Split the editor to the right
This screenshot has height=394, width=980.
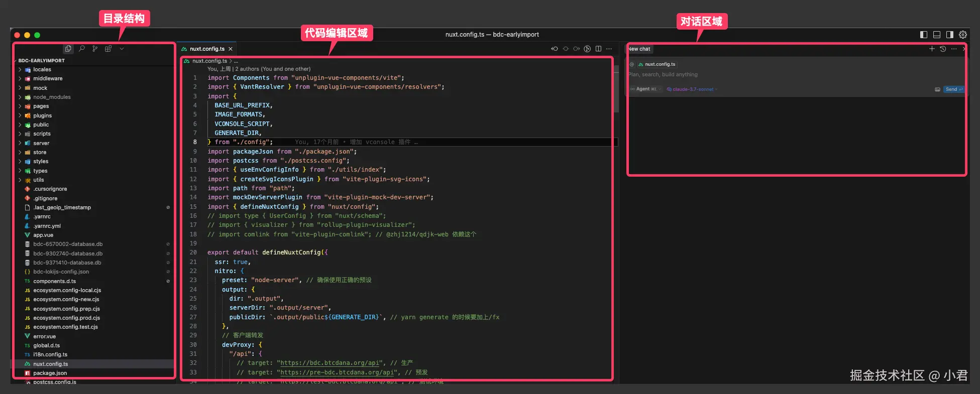coord(598,49)
